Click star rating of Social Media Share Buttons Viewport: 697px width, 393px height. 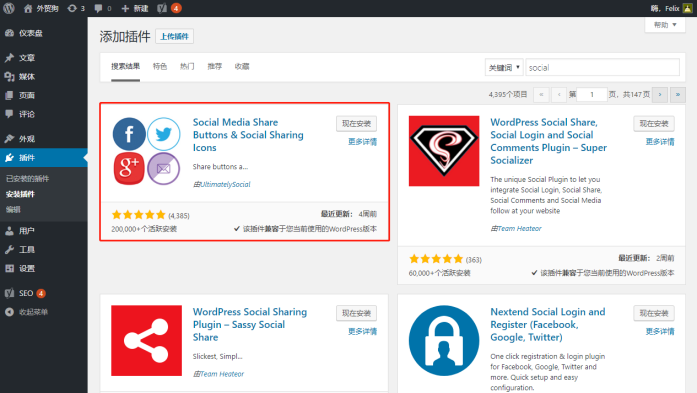click(139, 215)
